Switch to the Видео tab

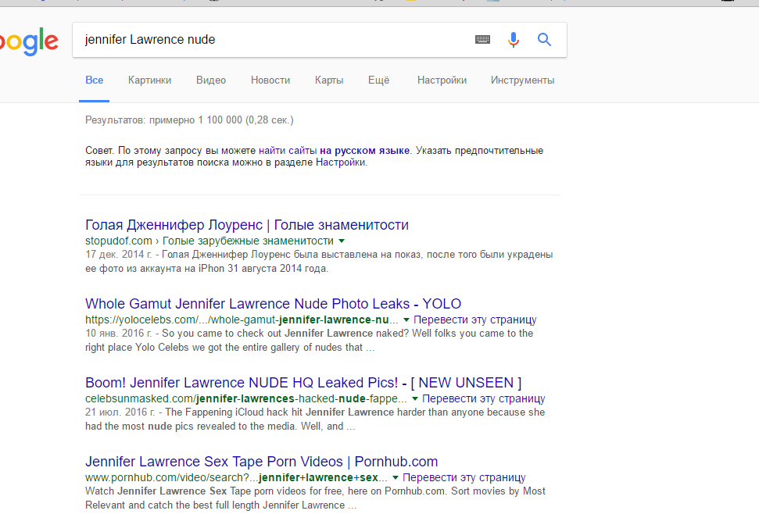coord(211,80)
